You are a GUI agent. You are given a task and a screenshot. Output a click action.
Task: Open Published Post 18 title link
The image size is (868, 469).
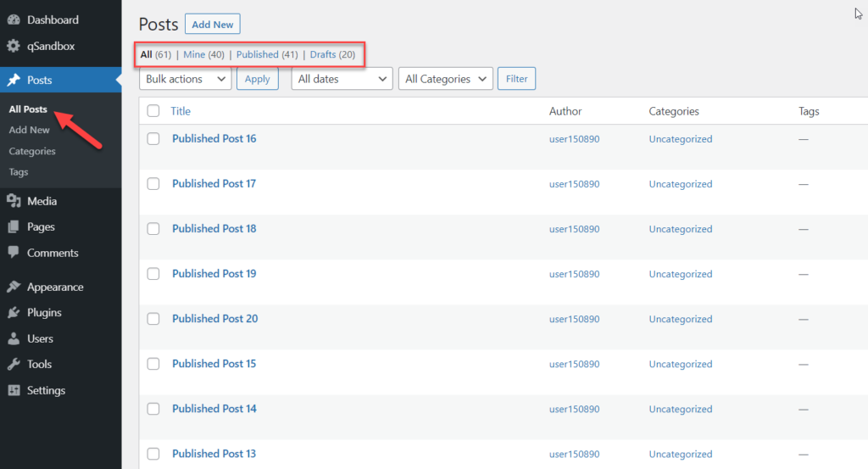[x=214, y=229]
